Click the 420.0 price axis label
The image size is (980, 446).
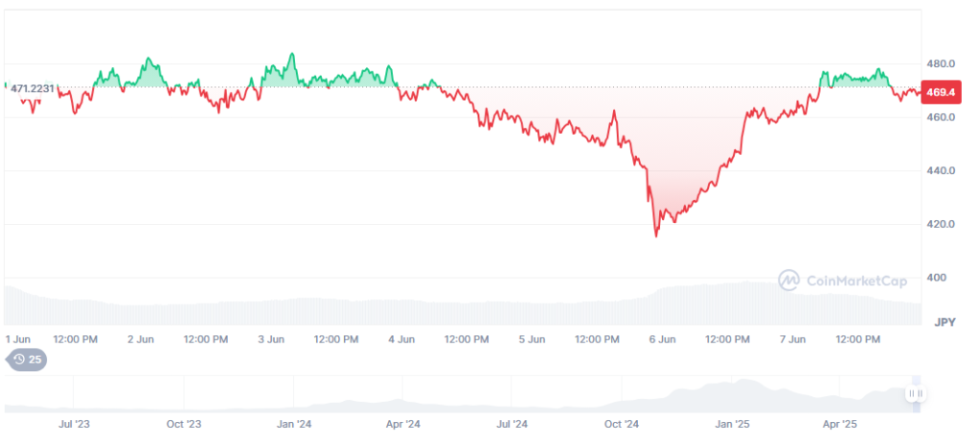pos(941,224)
